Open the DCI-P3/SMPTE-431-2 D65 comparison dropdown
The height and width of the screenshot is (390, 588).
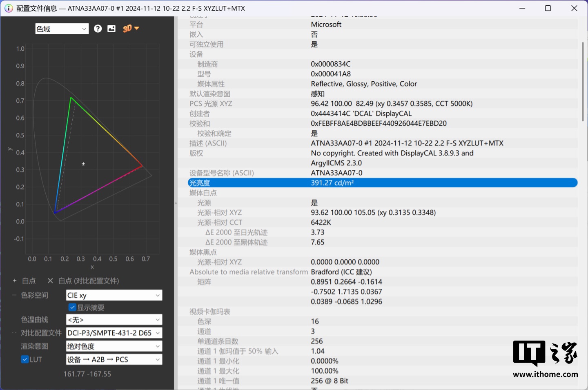[114, 333]
